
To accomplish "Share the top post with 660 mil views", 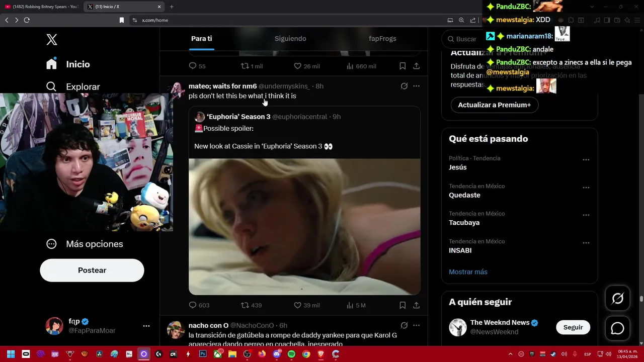I will coord(417,66).
